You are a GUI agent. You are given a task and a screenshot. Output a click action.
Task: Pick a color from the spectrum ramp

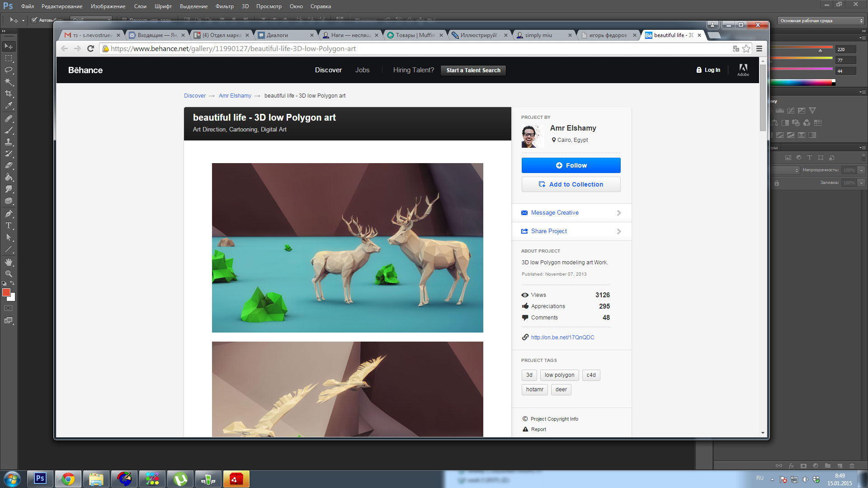[802, 82]
